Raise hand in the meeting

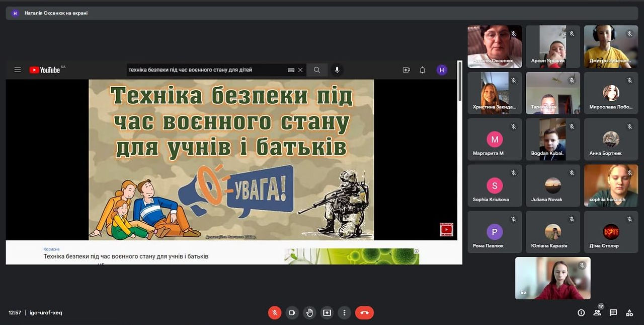(x=309, y=312)
